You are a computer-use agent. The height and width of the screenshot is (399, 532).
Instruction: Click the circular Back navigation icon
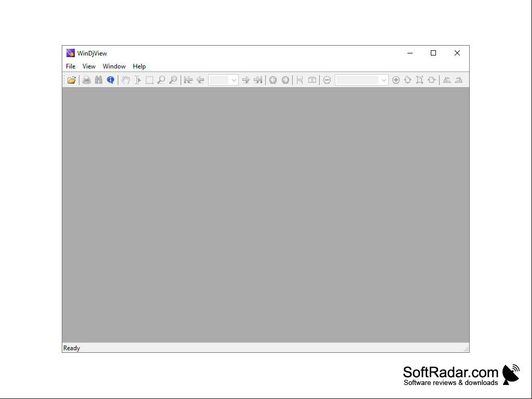click(273, 80)
